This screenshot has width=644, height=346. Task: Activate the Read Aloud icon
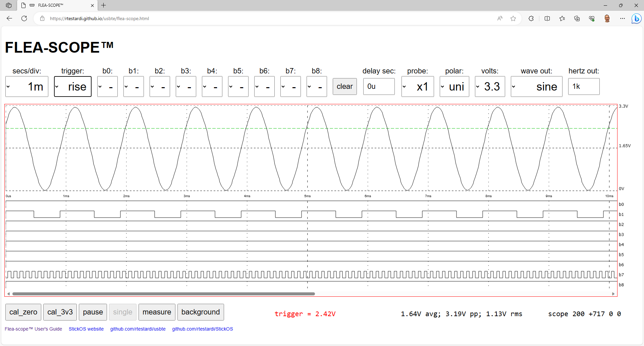click(500, 18)
